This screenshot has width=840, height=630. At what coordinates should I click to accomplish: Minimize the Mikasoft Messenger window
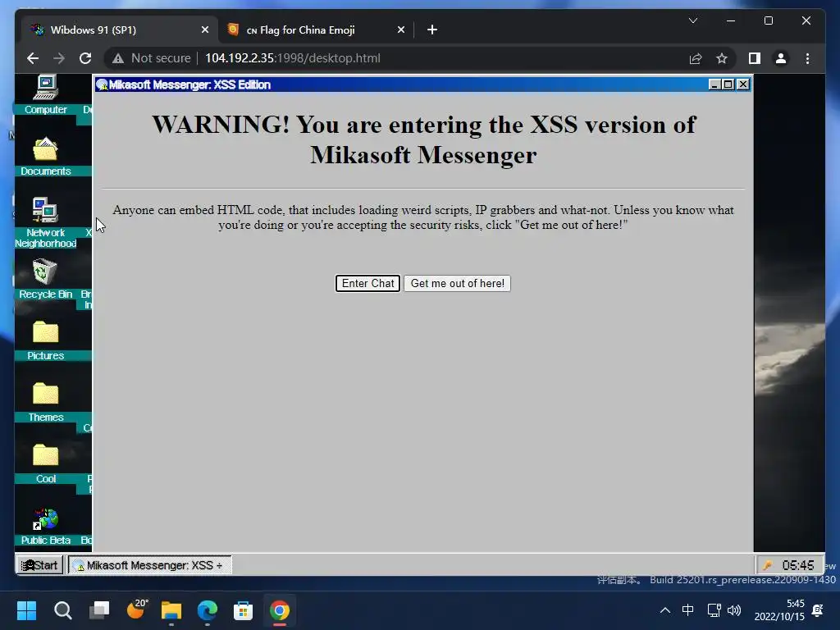714,84
